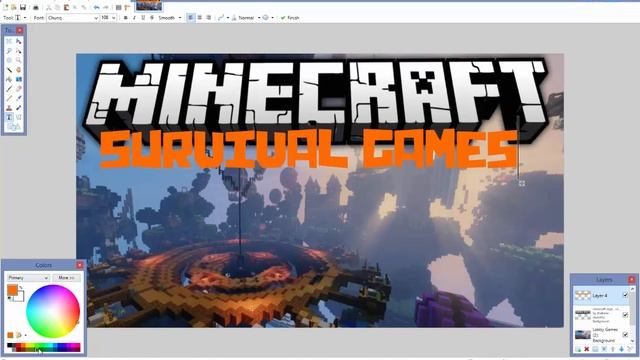
Task: Toggle visibility checkbox of the minecraft logo layer
Action: point(625,315)
